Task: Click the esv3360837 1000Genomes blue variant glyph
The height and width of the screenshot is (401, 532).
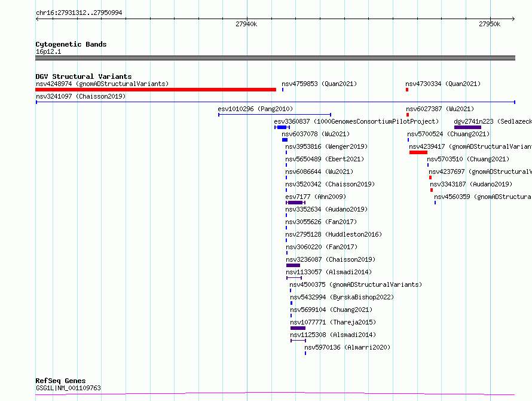Action: click(282, 127)
